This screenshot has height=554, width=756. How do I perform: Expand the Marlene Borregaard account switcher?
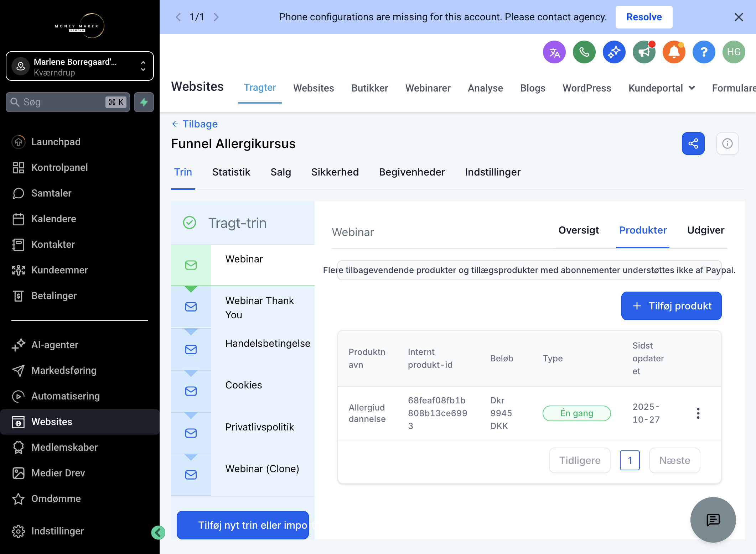(80, 66)
